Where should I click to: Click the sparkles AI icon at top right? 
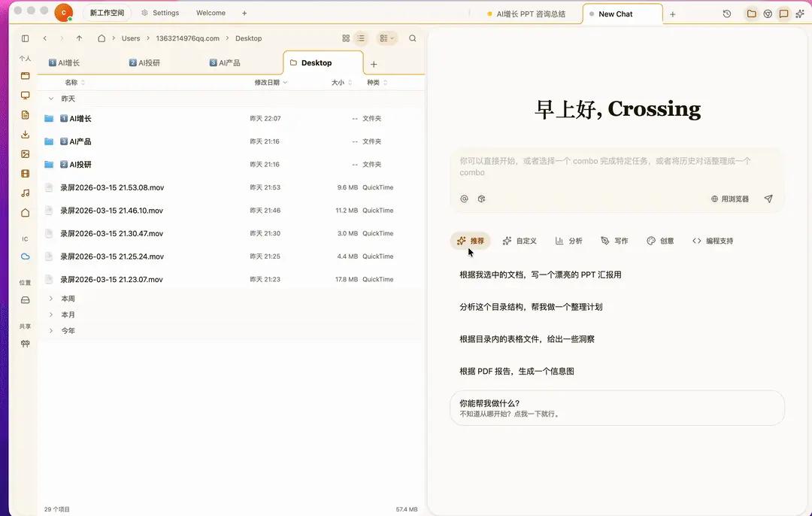[800, 13]
